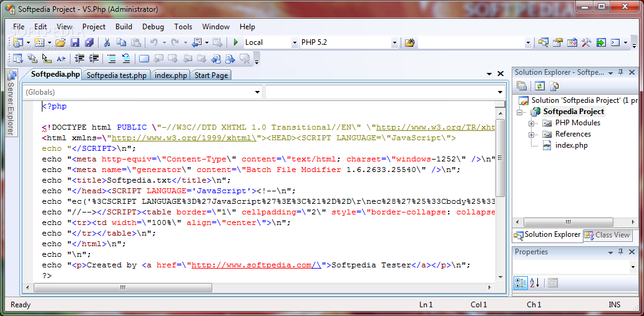The width and height of the screenshot is (644, 316).
Task: Click the Copy icon in toolbar
Action: pyautogui.click(x=121, y=42)
